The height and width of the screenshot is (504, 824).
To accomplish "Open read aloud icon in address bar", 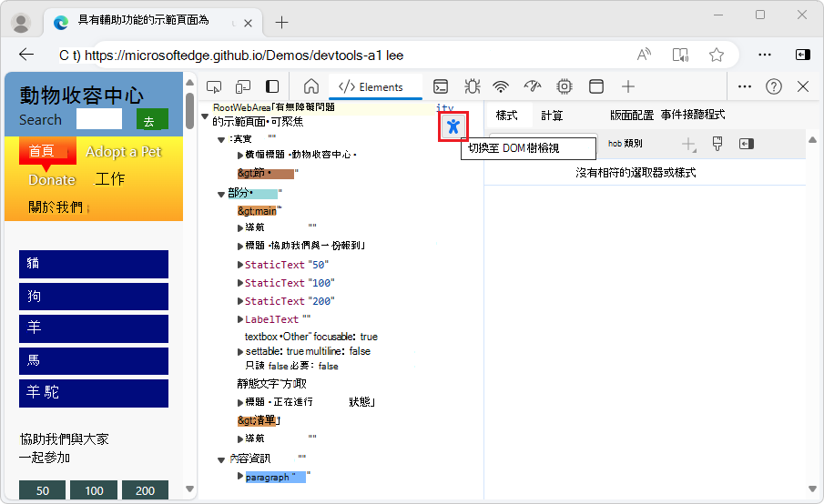I will tap(644, 55).
